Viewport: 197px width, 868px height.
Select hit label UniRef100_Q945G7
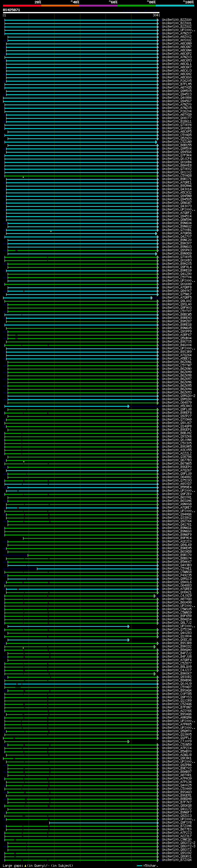pos(177,101)
